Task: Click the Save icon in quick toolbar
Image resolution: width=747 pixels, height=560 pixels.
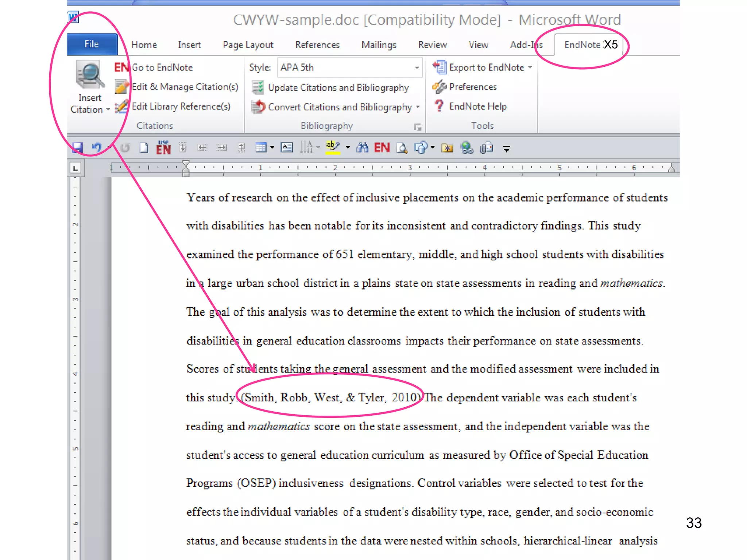Action: (77, 148)
